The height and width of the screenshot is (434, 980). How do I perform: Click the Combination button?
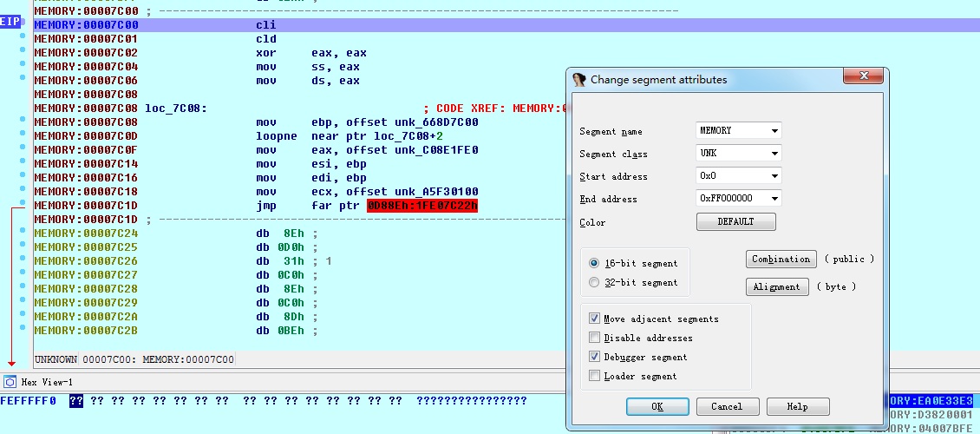point(781,259)
